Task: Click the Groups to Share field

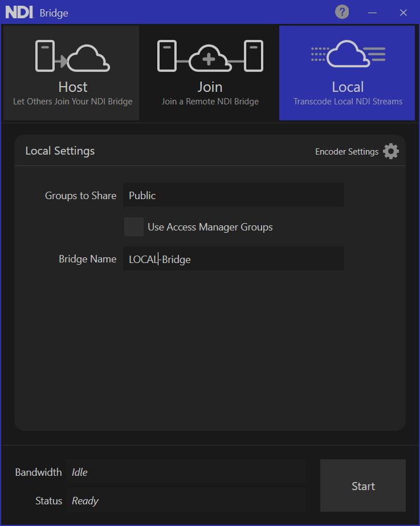Action: tap(233, 195)
